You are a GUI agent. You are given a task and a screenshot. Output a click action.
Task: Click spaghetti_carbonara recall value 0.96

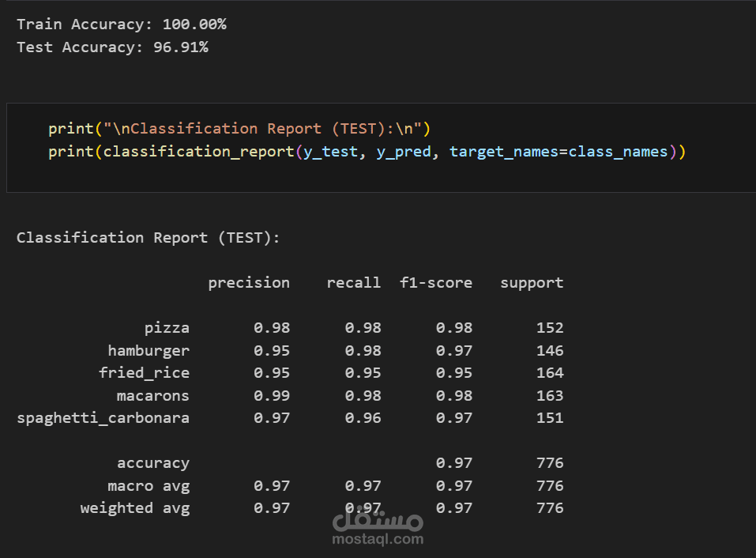click(363, 418)
